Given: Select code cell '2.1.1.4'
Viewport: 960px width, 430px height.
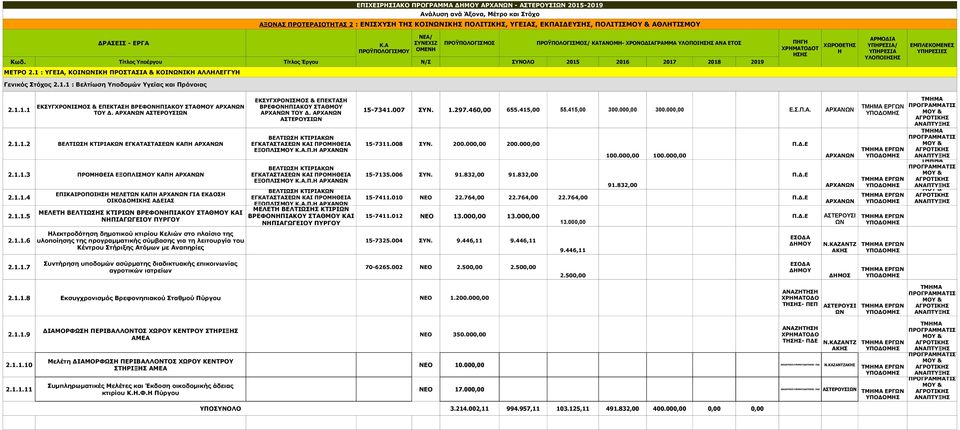Looking at the screenshot, I should [x=18, y=197].
